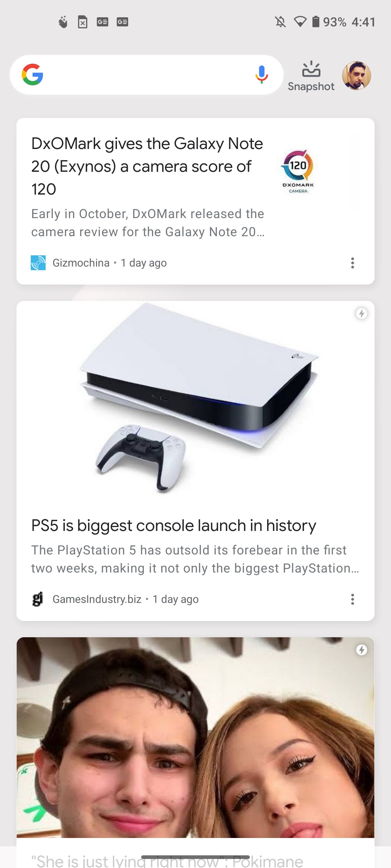Tap the bottom navigation gesture handle
Screen dimensions: 391x868
(x=195, y=857)
